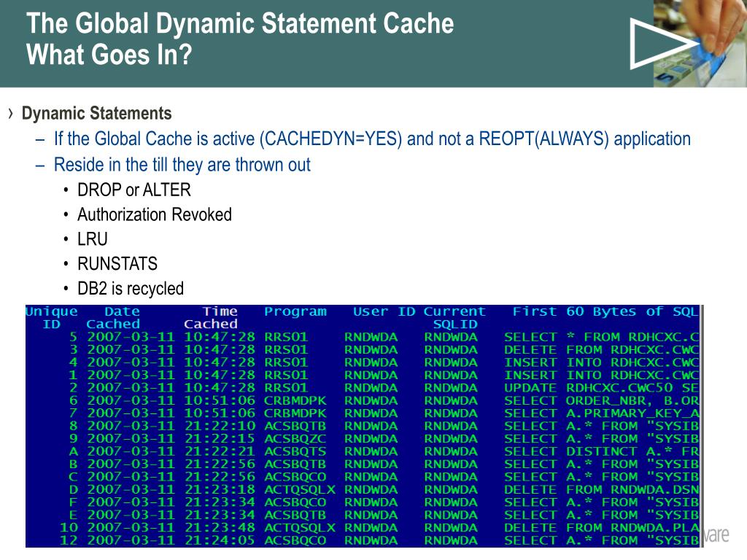The image size is (747, 560).
Task: Click the 'Program' column header
Action: pyautogui.click(x=295, y=312)
